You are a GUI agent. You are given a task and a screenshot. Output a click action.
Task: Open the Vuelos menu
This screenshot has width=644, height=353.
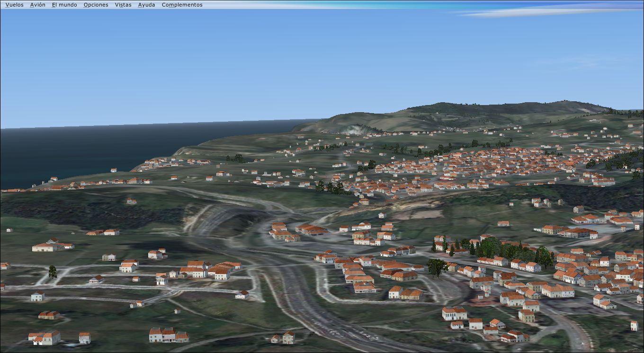pos(14,5)
